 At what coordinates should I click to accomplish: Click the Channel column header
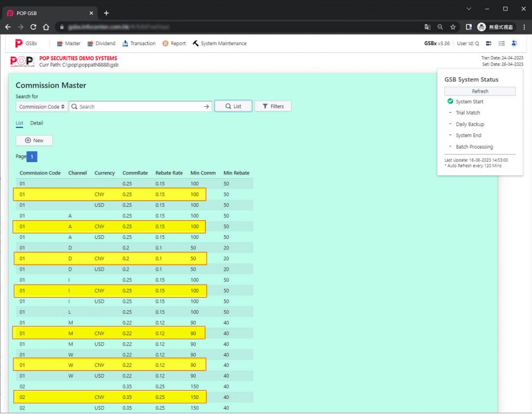pos(77,173)
